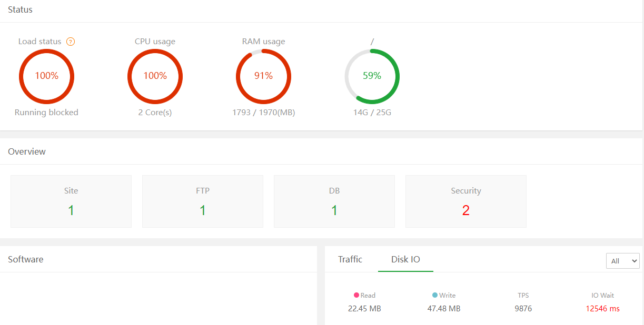The width and height of the screenshot is (644, 325).
Task: Click the disk usage 59% green gauge
Action: pos(372,76)
